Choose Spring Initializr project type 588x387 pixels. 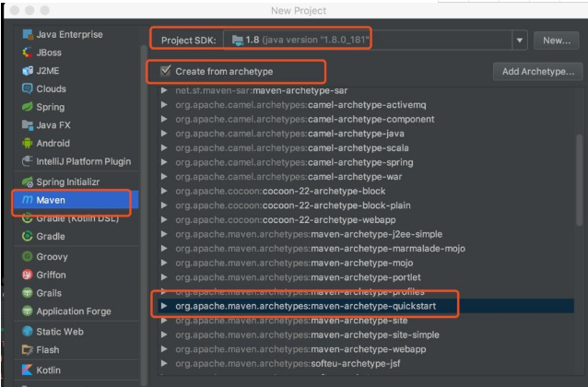click(x=67, y=182)
